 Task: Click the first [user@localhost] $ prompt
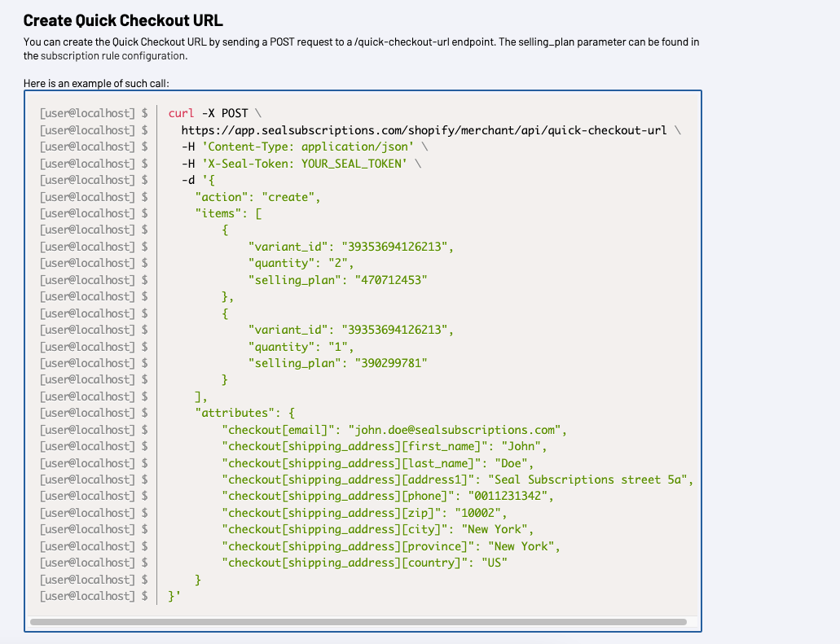(x=93, y=113)
